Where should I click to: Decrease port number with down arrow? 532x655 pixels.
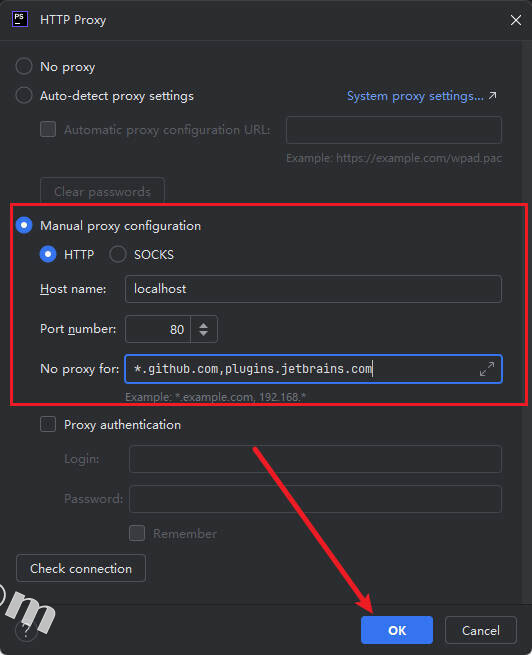(x=203, y=333)
